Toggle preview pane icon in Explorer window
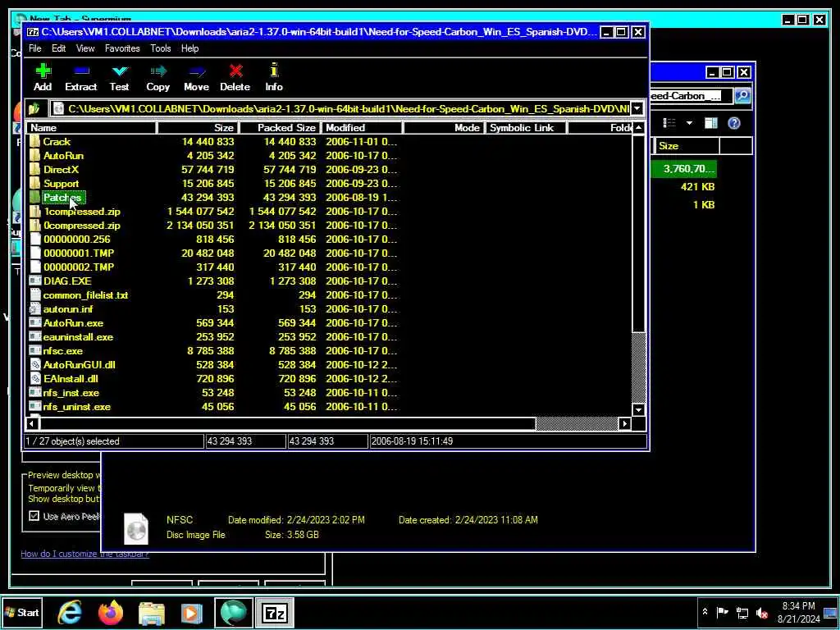 pyautogui.click(x=711, y=123)
